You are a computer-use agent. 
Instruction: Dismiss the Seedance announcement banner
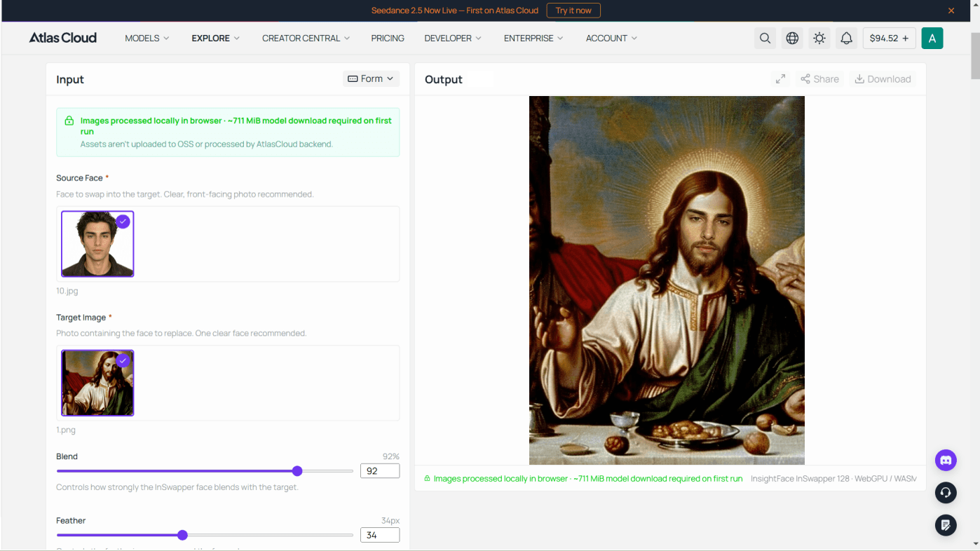(951, 11)
